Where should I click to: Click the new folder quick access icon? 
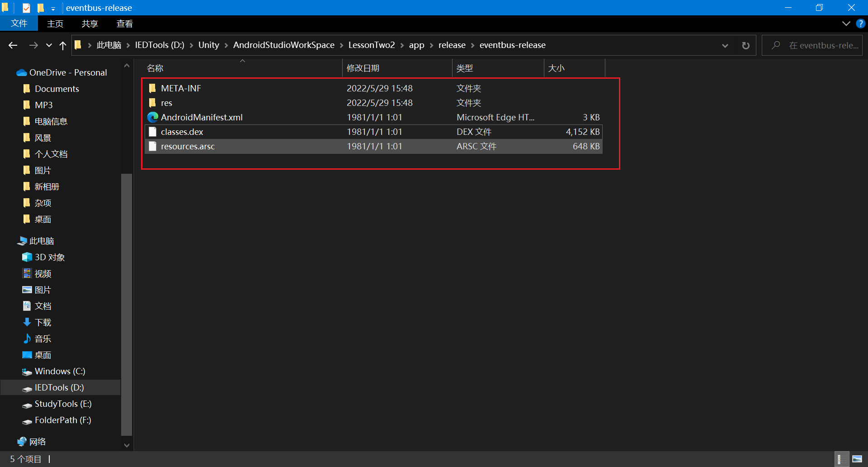click(41, 8)
